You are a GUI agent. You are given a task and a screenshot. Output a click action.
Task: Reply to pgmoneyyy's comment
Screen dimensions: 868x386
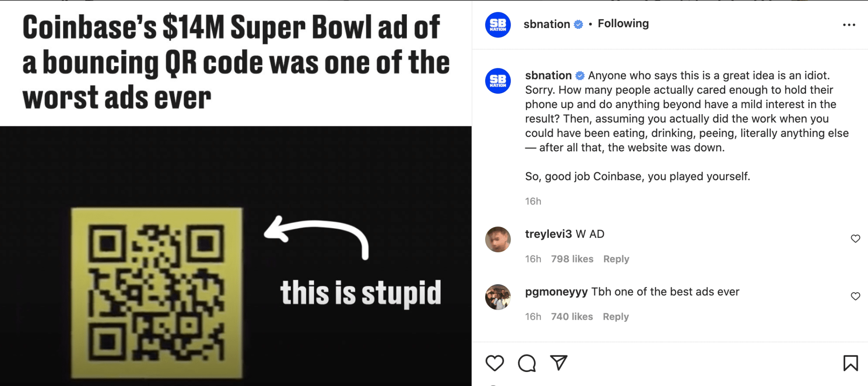click(x=615, y=317)
